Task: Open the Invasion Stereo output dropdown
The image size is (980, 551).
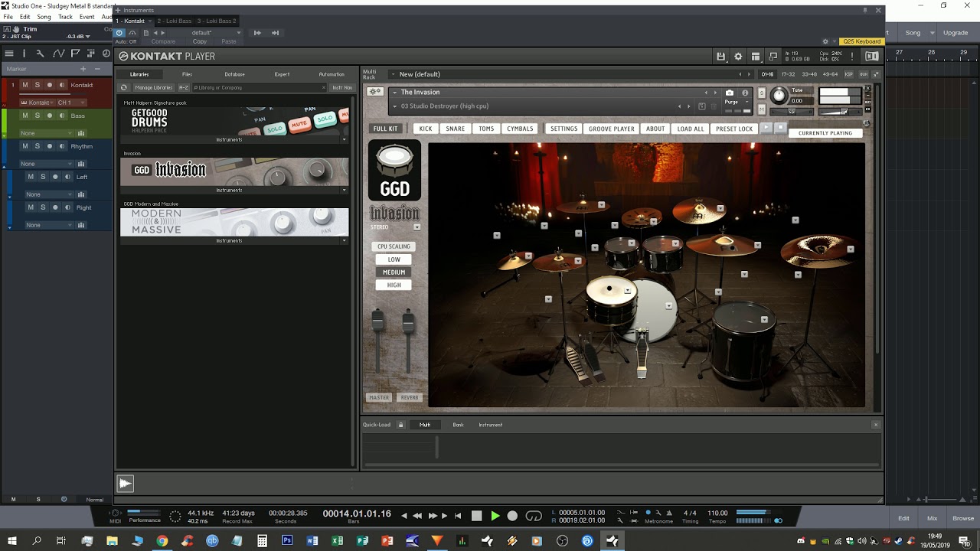Action: point(416,227)
